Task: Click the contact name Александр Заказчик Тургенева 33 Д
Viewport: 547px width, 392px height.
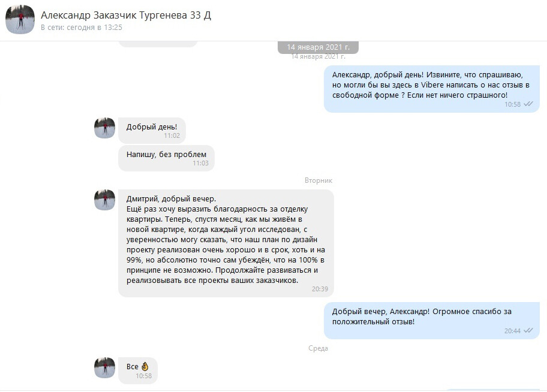Action: point(126,16)
